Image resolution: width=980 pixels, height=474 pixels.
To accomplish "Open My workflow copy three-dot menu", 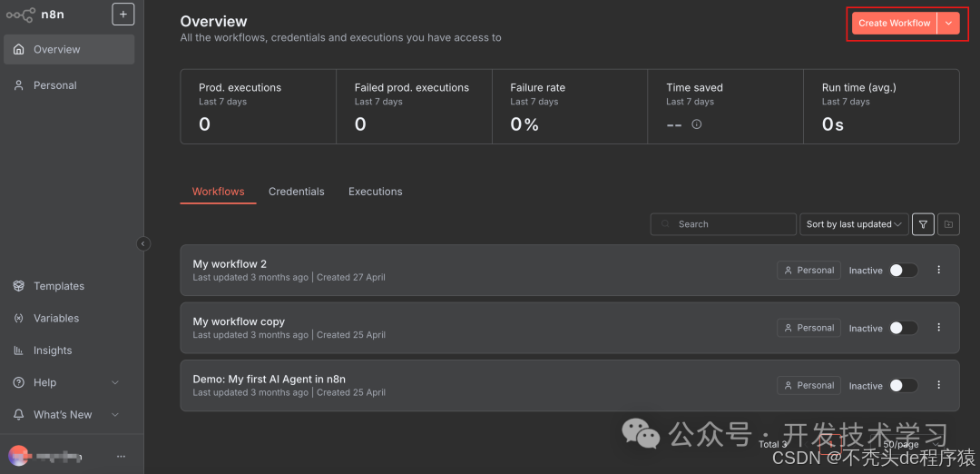I will pyautogui.click(x=939, y=328).
